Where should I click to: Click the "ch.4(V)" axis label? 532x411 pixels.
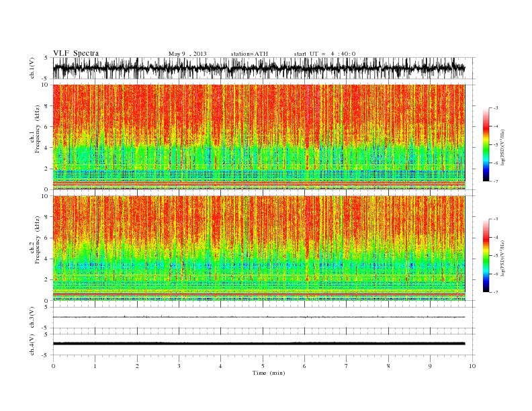(x=32, y=345)
